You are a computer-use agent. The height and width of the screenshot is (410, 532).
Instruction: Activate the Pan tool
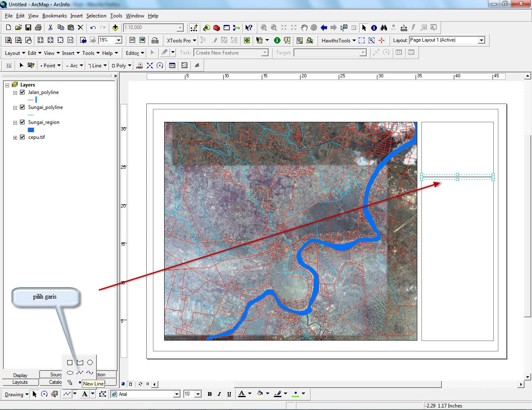click(x=304, y=27)
